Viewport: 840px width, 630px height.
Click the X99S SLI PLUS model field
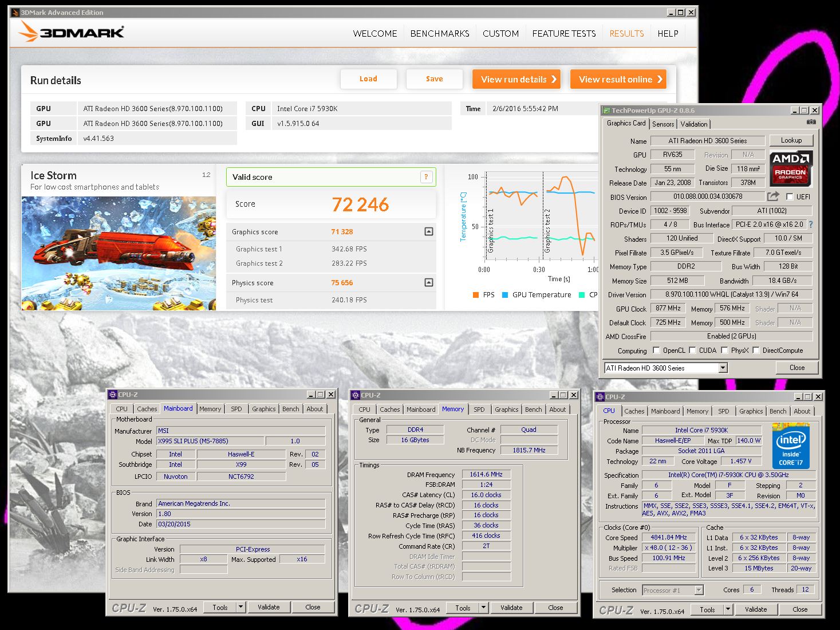point(210,441)
